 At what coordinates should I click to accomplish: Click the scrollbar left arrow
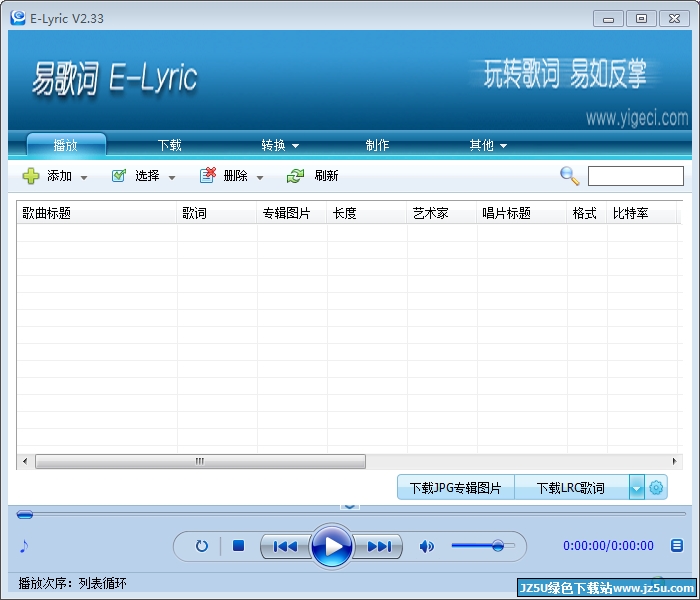coord(25,461)
